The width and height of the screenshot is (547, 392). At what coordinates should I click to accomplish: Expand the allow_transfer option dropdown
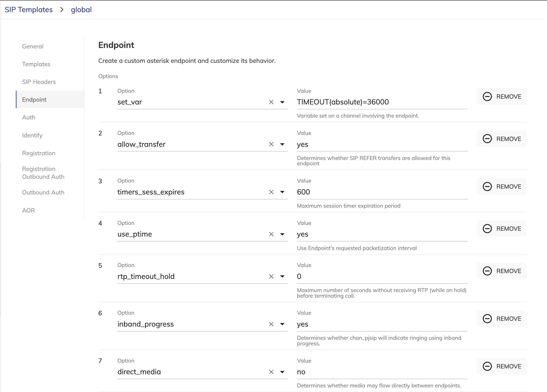pos(282,144)
